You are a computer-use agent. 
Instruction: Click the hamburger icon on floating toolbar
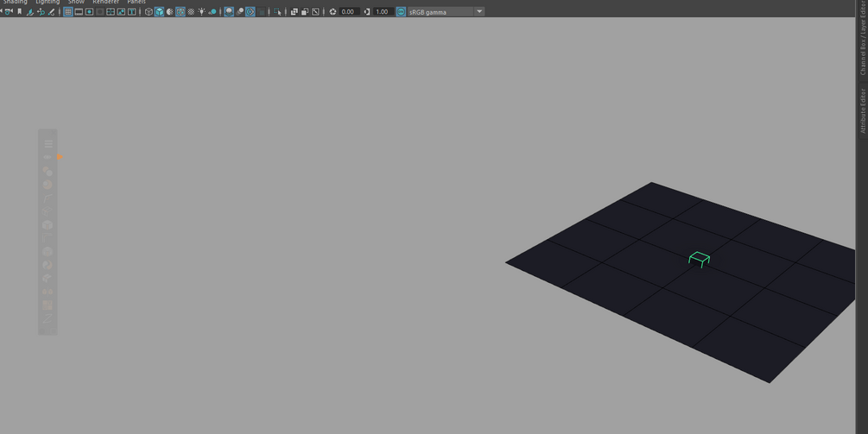click(x=48, y=144)
